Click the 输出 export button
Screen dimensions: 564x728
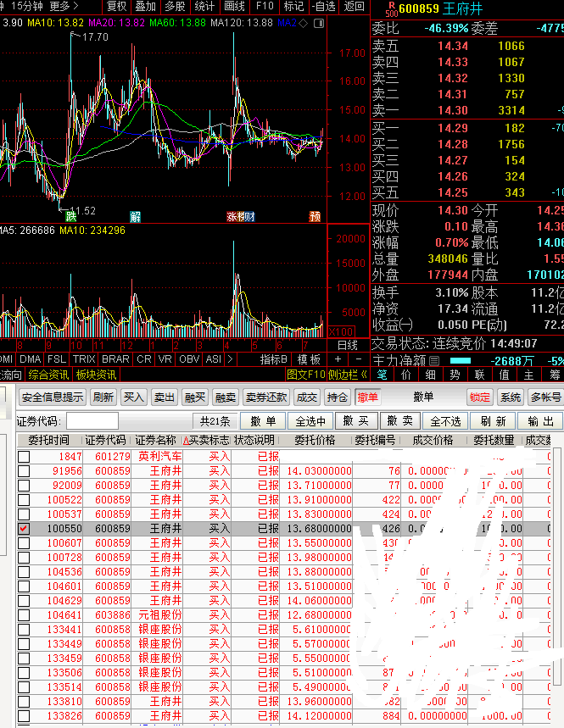point(541,421)
